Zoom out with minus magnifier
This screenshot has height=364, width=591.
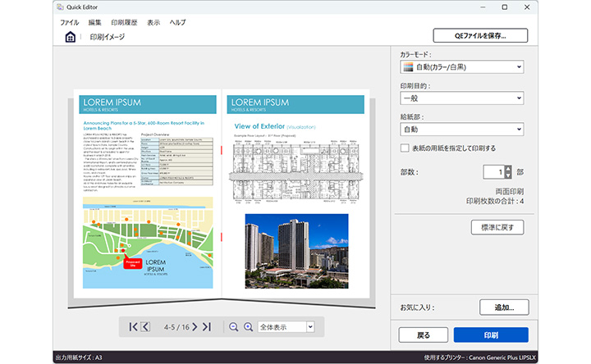tap(233, 327)
